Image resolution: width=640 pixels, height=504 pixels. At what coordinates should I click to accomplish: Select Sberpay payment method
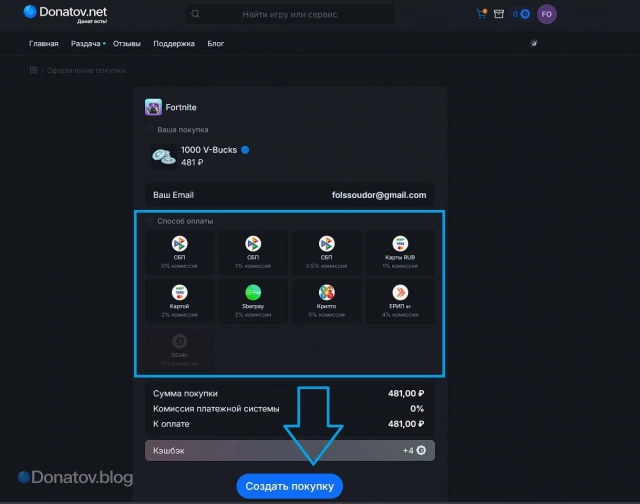[253, 301]
